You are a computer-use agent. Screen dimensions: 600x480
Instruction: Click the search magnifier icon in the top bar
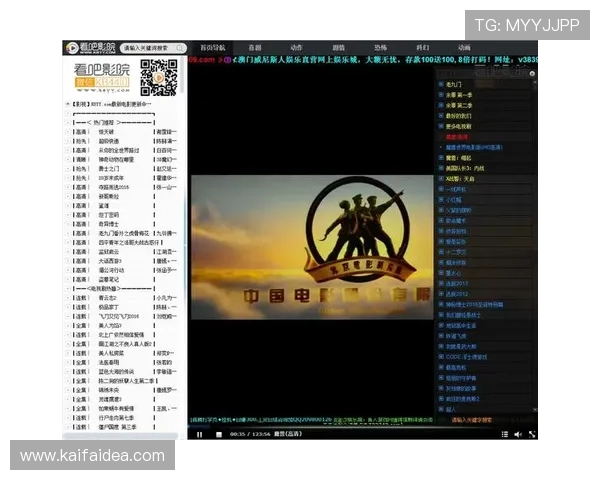pos(179,48)
